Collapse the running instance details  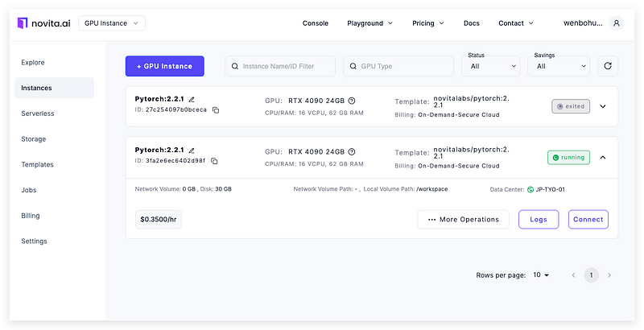pyautogui.click(x=603, y=157)
